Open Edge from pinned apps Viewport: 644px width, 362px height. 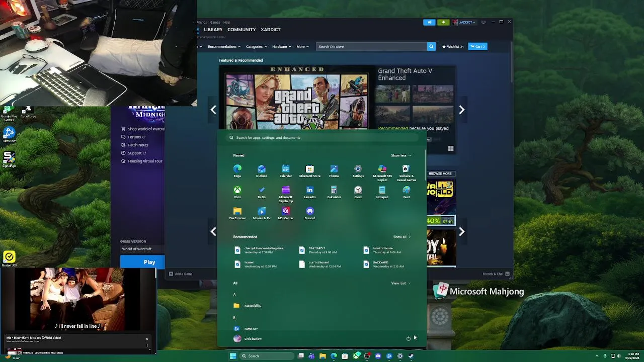(x=237, y=171)
